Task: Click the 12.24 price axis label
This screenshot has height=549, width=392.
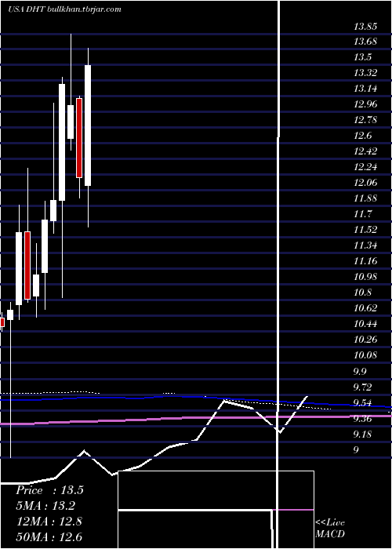Action: 365,167
